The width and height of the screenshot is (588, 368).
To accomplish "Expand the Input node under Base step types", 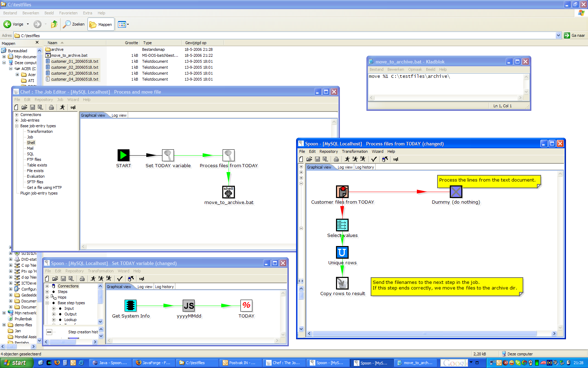I will click(54, 308).
